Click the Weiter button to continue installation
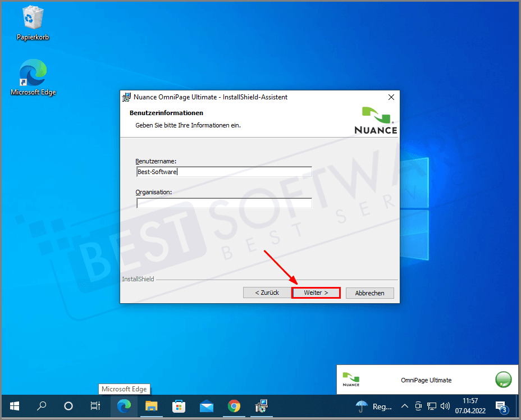The width and height of the screenshot is (521, 420). pos(316,293)
